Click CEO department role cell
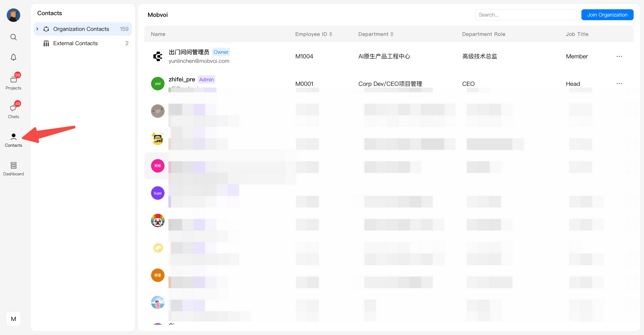 tap(469, 84)
